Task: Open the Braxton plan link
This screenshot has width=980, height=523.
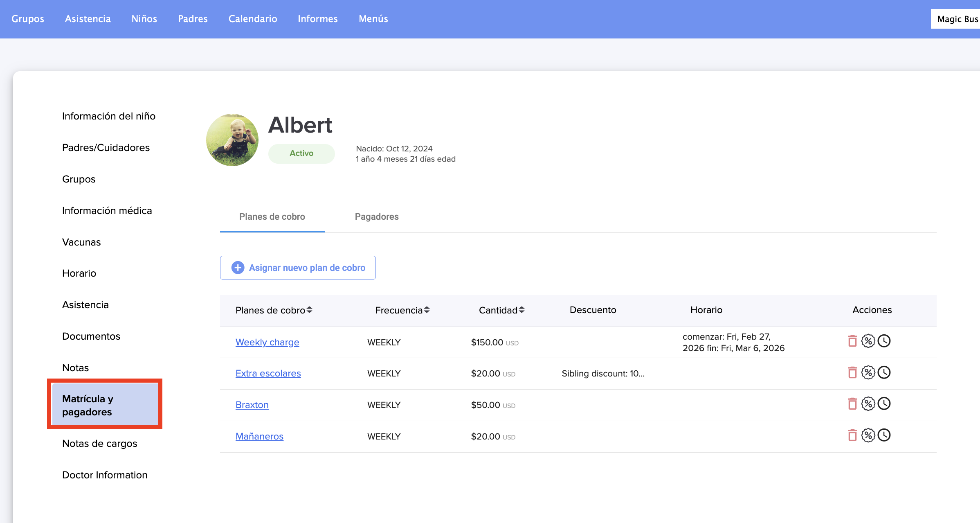Action: pos(252,405)
